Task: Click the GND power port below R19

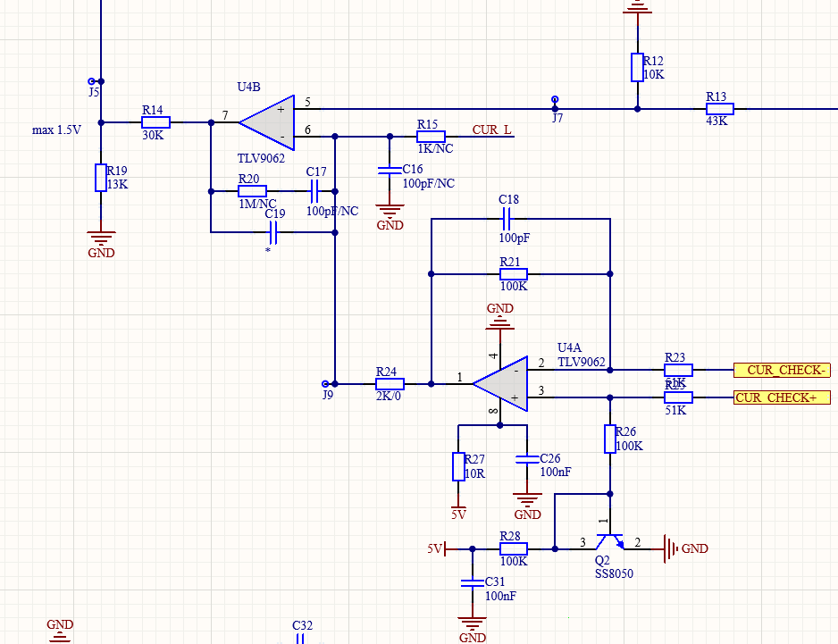Action: [101, 240]
